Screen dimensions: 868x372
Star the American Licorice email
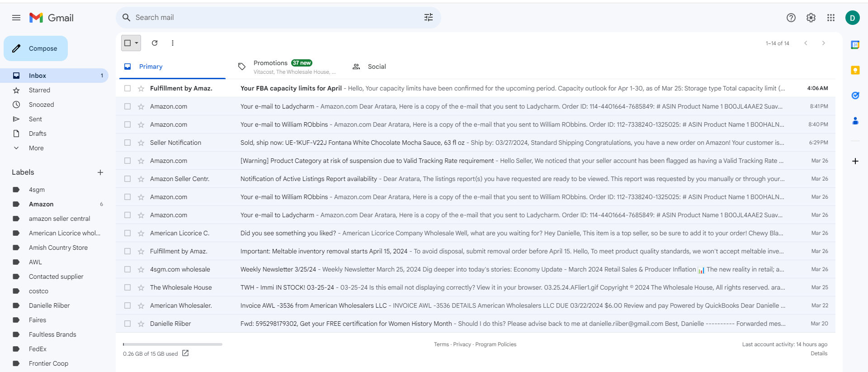141,233
